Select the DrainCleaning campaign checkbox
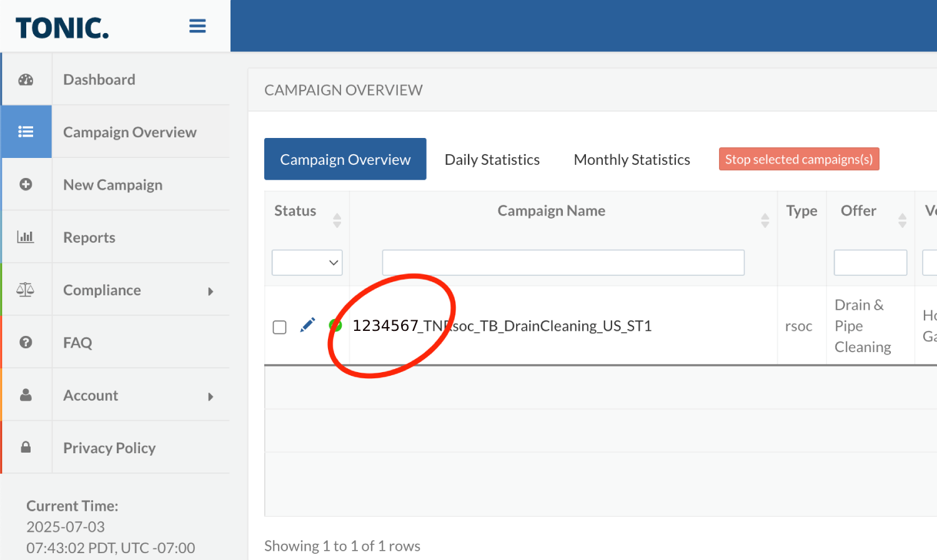This screenshot has width=937, height=560. click(280, 327)
